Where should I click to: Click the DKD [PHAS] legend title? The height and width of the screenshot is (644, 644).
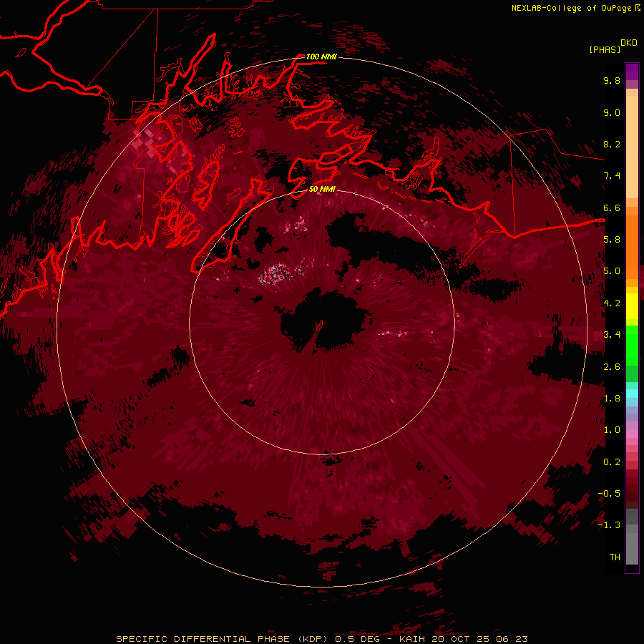coord(613,47)
